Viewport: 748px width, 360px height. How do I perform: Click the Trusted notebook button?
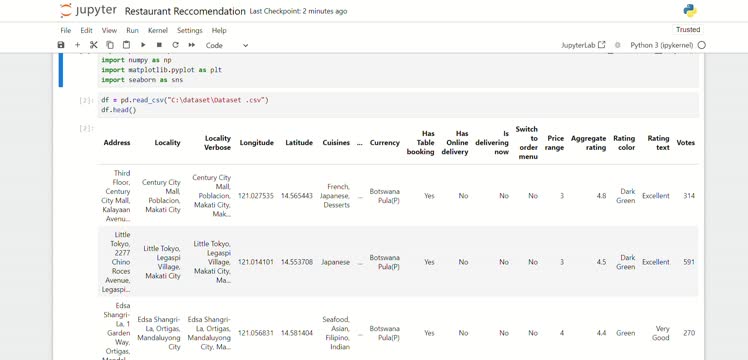(x=688, y=30)
